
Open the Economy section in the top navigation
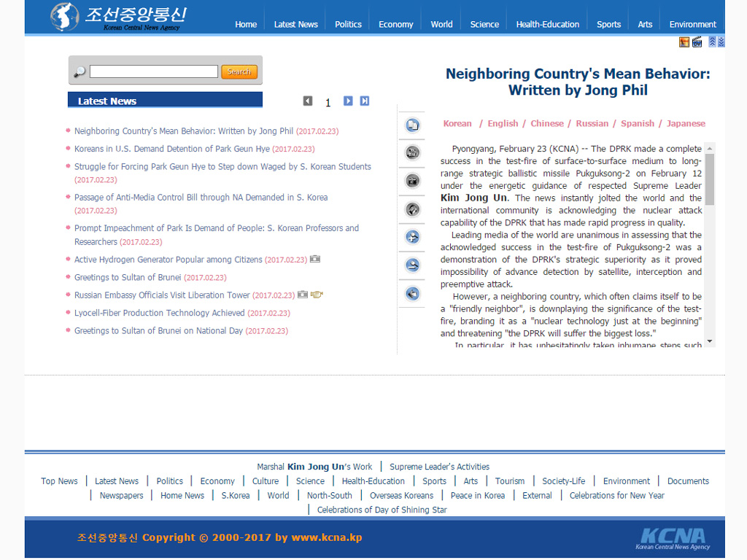[396, 24]
